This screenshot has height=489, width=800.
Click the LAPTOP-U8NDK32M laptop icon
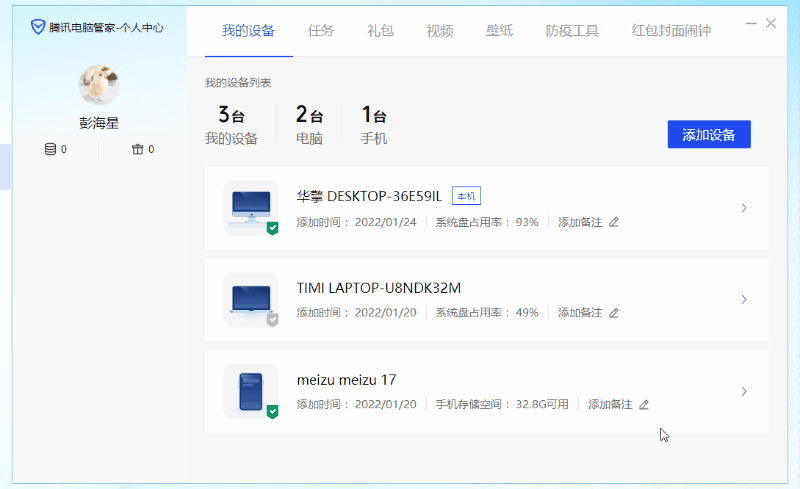pos(251,299)
